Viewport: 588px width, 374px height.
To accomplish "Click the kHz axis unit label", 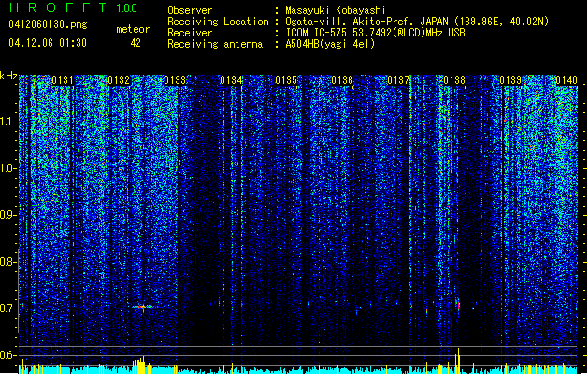I will coord(8,76).
